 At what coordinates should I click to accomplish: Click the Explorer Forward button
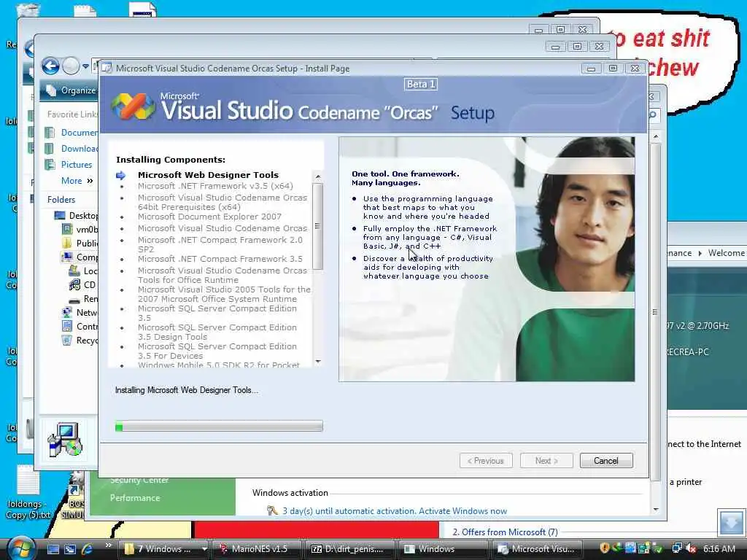(71, 66)
